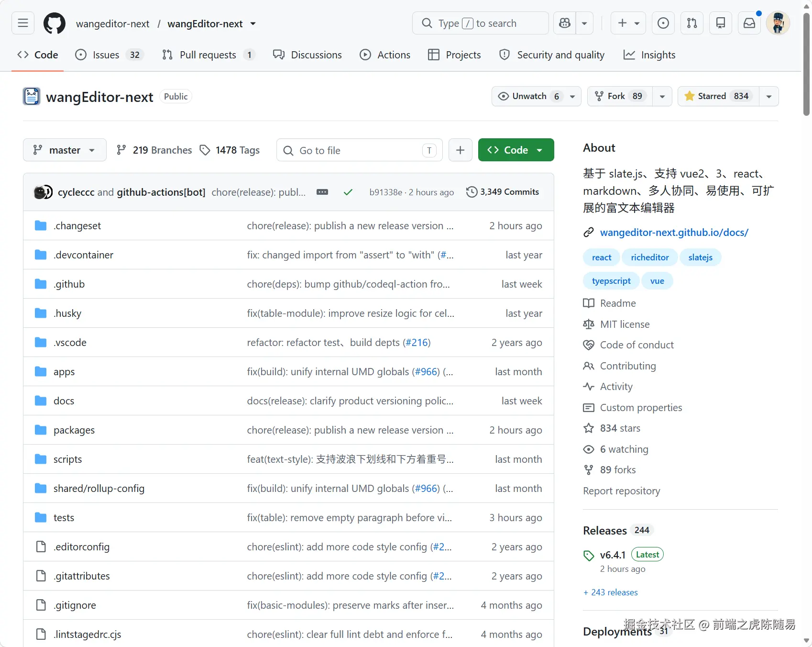
Task: Toggle Starred for this repository
Action: pos(718,96)
